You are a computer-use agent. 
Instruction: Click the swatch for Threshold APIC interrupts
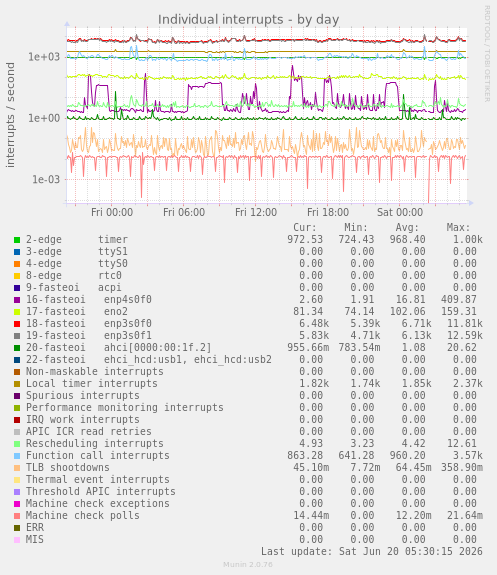17,492
